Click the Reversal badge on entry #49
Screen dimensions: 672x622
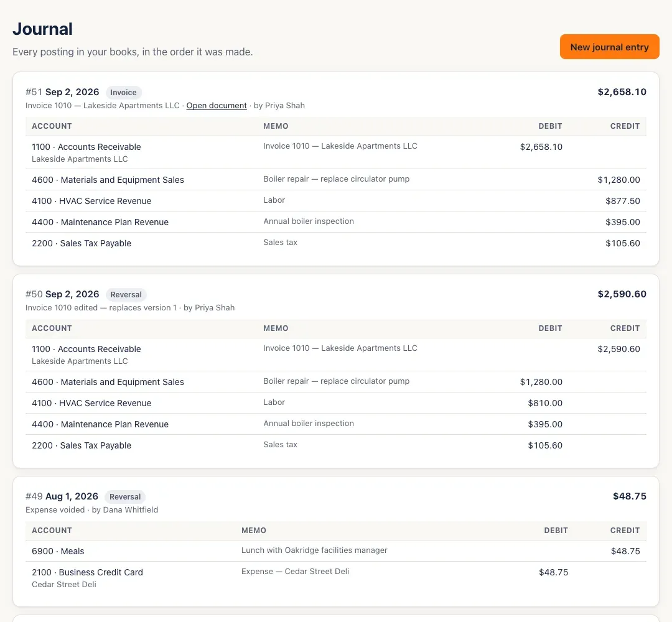pos(124,496)
